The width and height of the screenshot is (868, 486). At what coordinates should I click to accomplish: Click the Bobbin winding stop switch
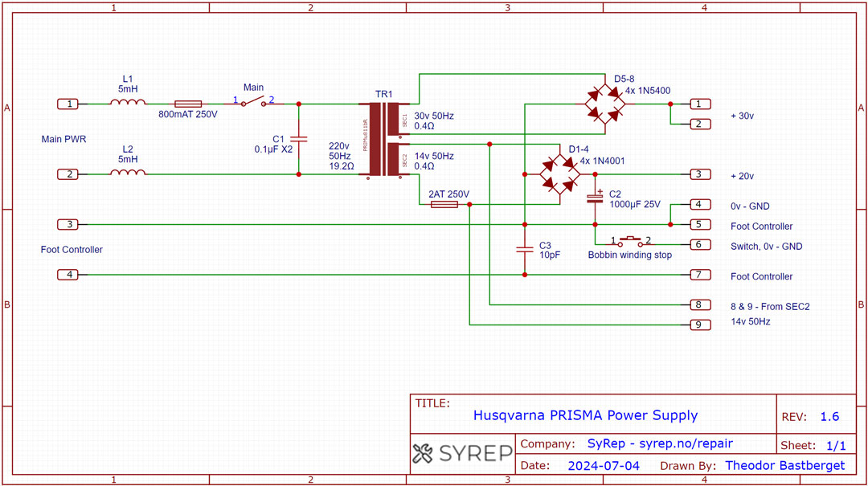tap(630, 241)
